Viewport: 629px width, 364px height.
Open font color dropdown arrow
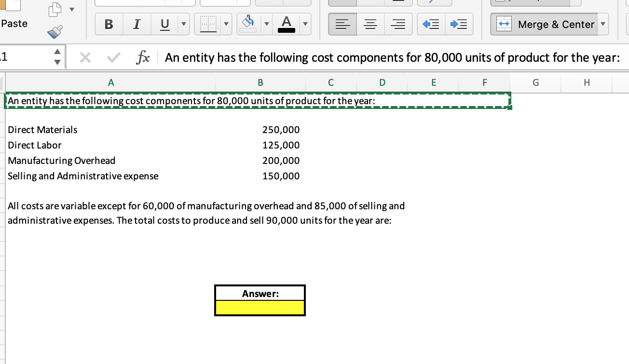click(305, 24)
